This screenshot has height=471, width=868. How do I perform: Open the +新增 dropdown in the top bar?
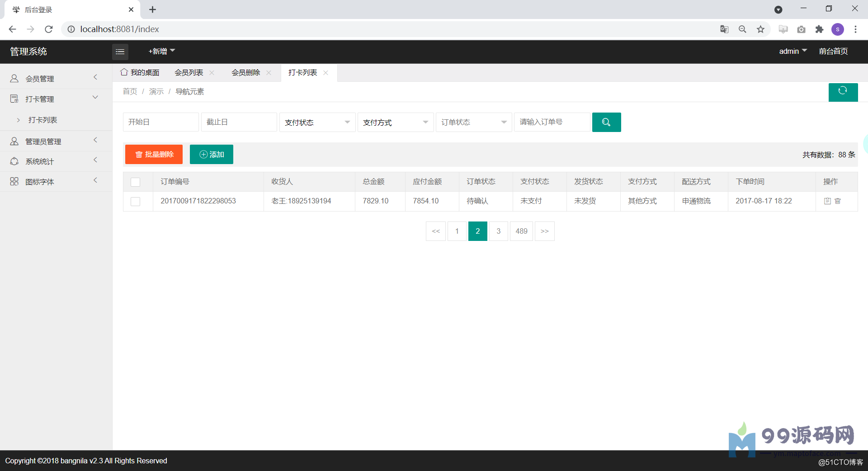(161, 51)
